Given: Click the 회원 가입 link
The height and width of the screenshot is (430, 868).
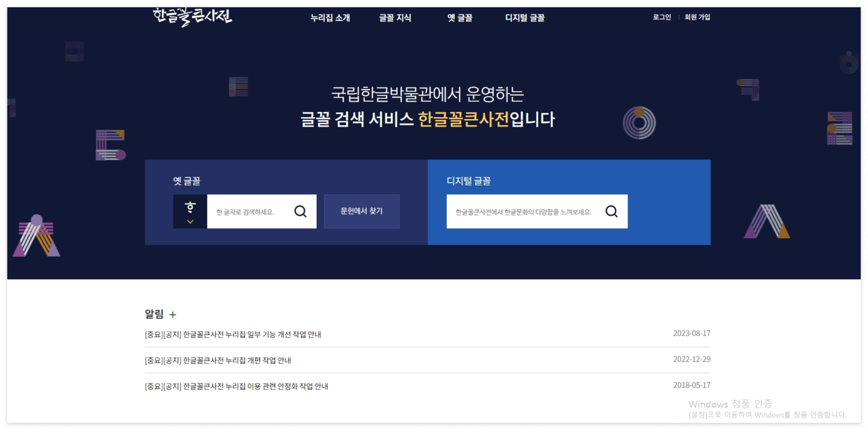Looking at the screenshot, I should click(x=697, y=17).
